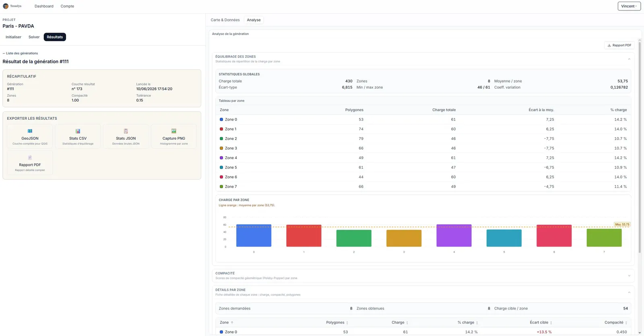Click the Stats CSV bar chart icon

(78, 131)
